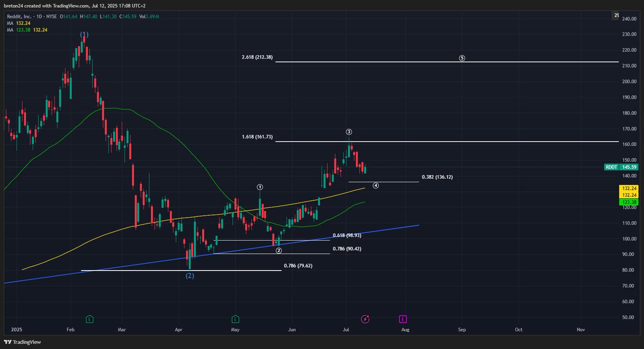644x349 pixels.
Task: Click 100.00 on the price axis
Action: [628, 239]
